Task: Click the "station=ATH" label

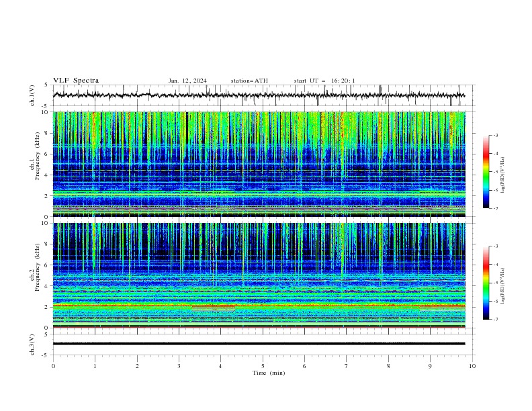Action: [249, 81]
